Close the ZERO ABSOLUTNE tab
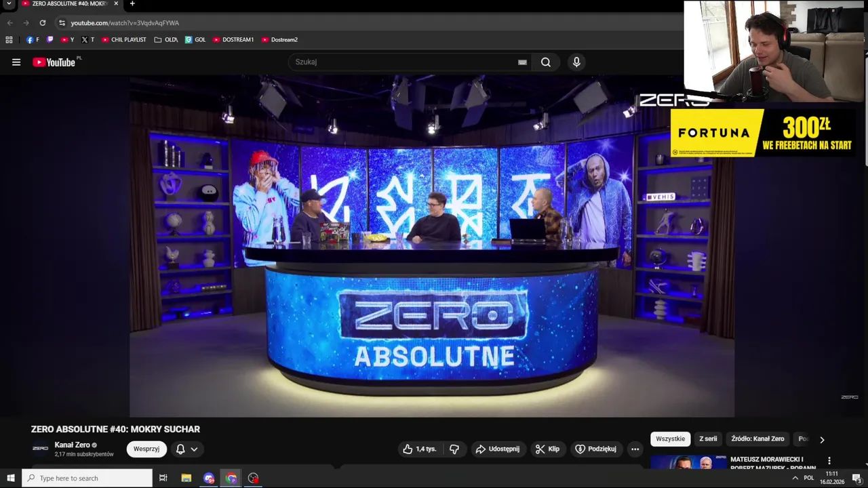The image size is (868, 488). tap(116, 3)
